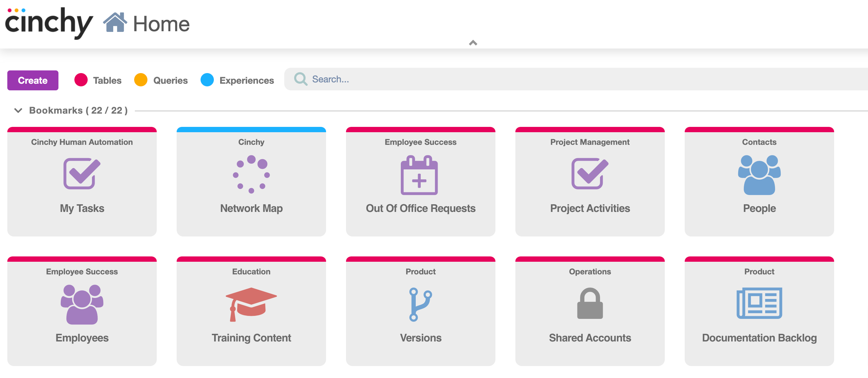Click the Bookmarks ( 22 / 22 ) heading
The height and width of the screenshot is (378, 868).
point(78,110)
